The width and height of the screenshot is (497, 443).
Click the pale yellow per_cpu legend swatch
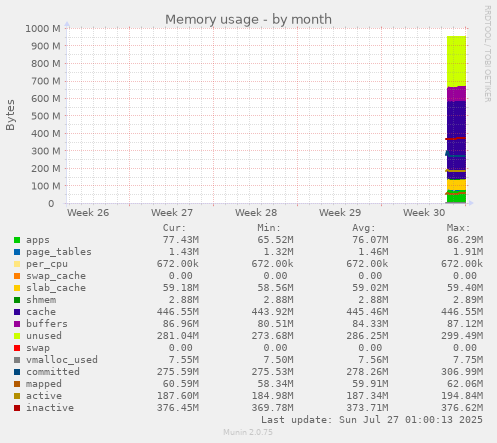[17, 264]
